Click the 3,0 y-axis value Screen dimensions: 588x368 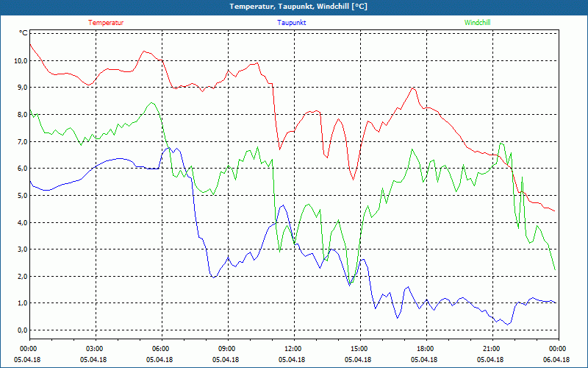[22, 250]
